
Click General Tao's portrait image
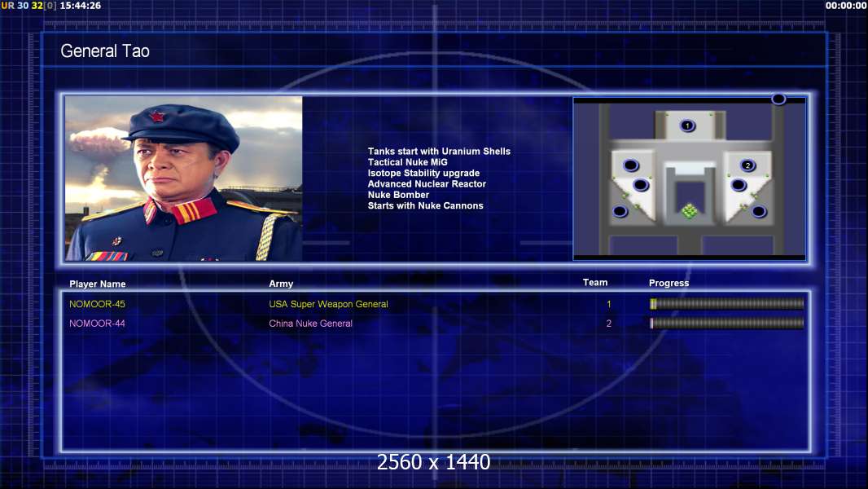coord(184,178)
